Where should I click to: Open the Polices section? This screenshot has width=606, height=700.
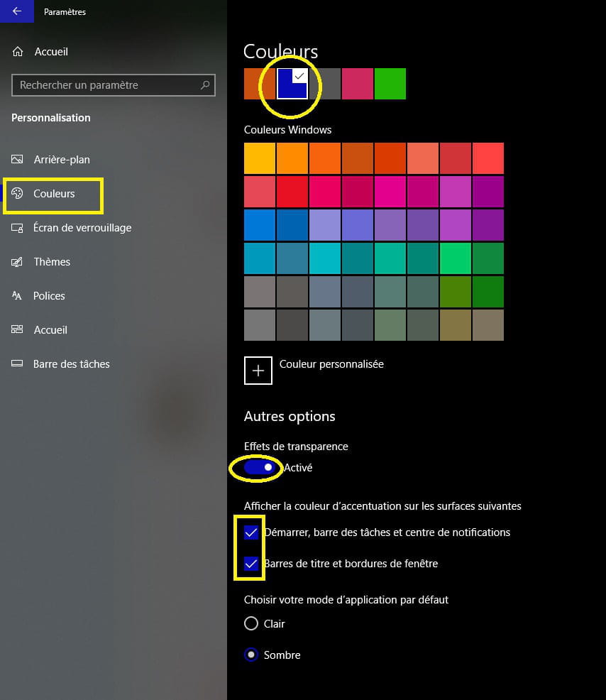(49, 295)
